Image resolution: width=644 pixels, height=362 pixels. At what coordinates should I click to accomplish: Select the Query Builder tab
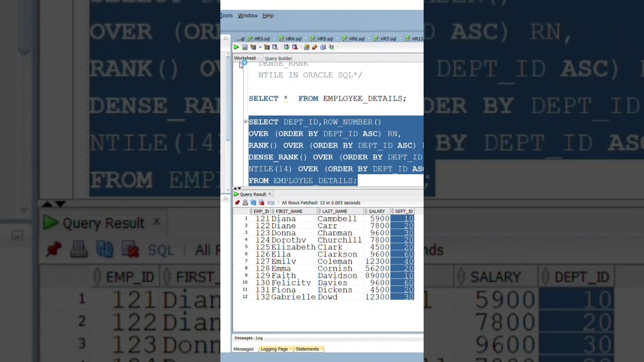click(x=278, y=58)
